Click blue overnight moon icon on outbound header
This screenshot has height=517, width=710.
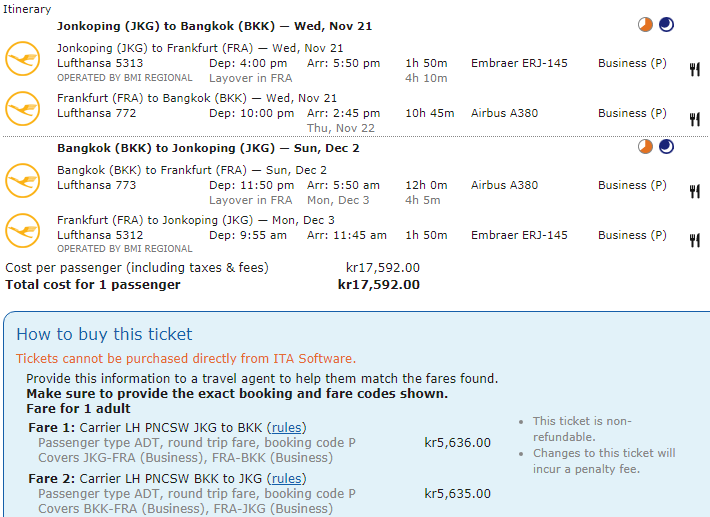[666, 25]
